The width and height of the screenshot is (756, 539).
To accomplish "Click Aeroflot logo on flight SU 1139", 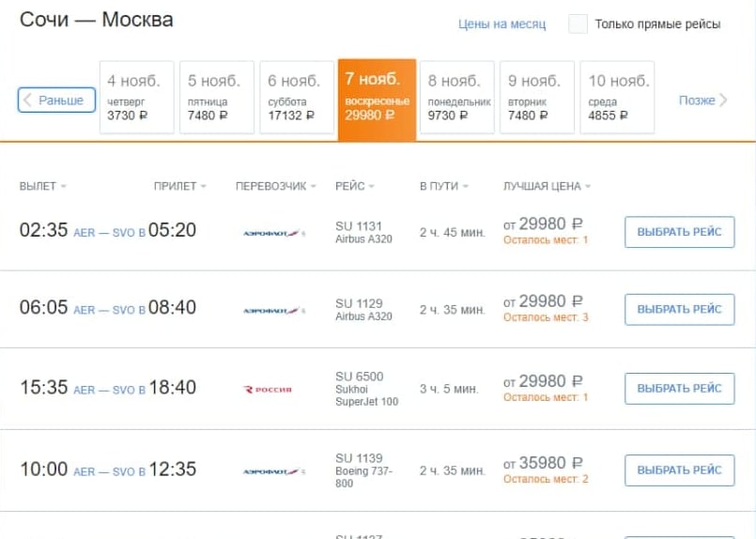I will click(273, 470).
